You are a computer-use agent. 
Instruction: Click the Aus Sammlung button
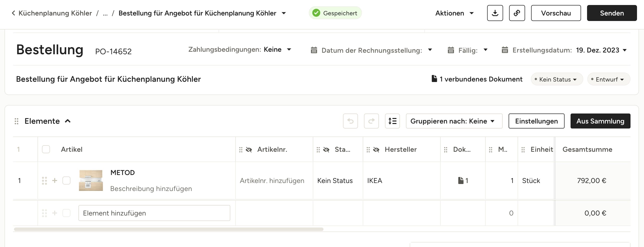click(600, 121)
